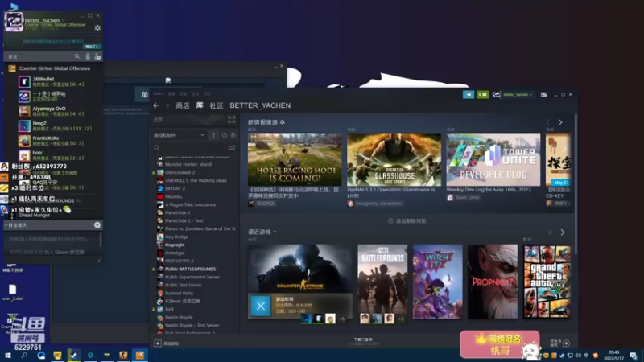Open the Steam menu in the menu bar
The image size is (644, 362).
point(158,93)
